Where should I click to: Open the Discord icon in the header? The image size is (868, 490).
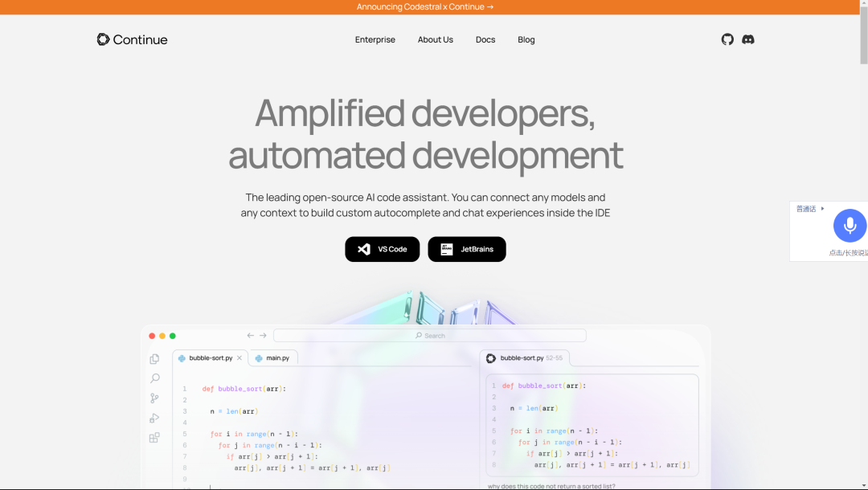point(748,39)
